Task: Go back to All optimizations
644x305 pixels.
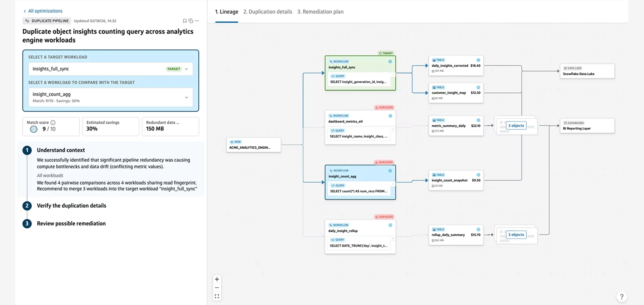Action: pos(43,11)
